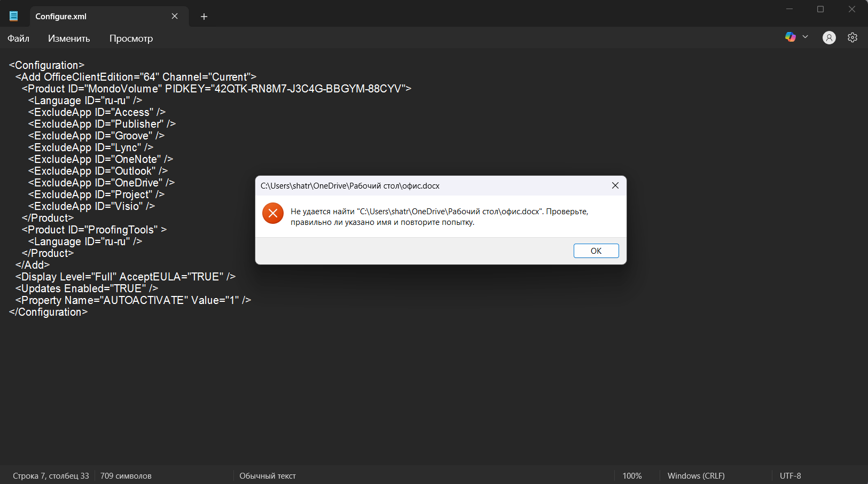Click the 100% zoom level indicator
The width and height of the screenshot is (868, 484).
[x=632, y=476]
